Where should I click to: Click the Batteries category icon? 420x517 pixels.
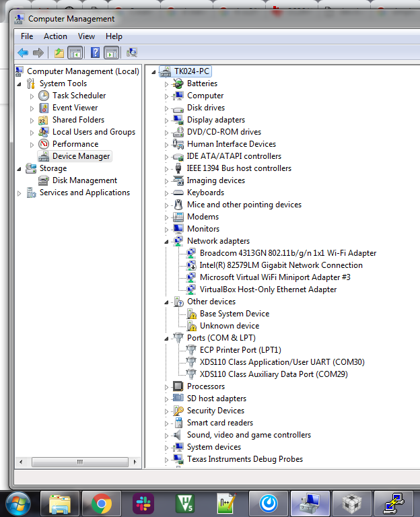coord(178,83)
